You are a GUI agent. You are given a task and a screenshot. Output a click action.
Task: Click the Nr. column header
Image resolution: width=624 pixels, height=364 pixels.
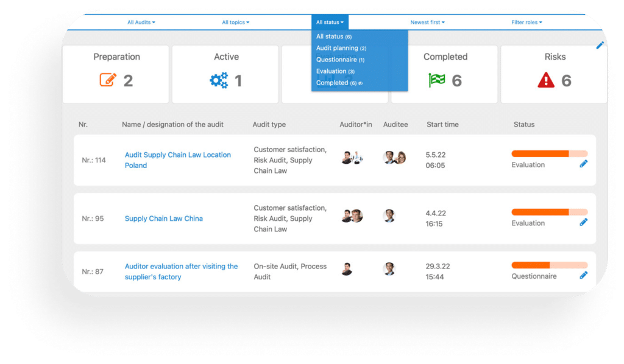(83, 124)
